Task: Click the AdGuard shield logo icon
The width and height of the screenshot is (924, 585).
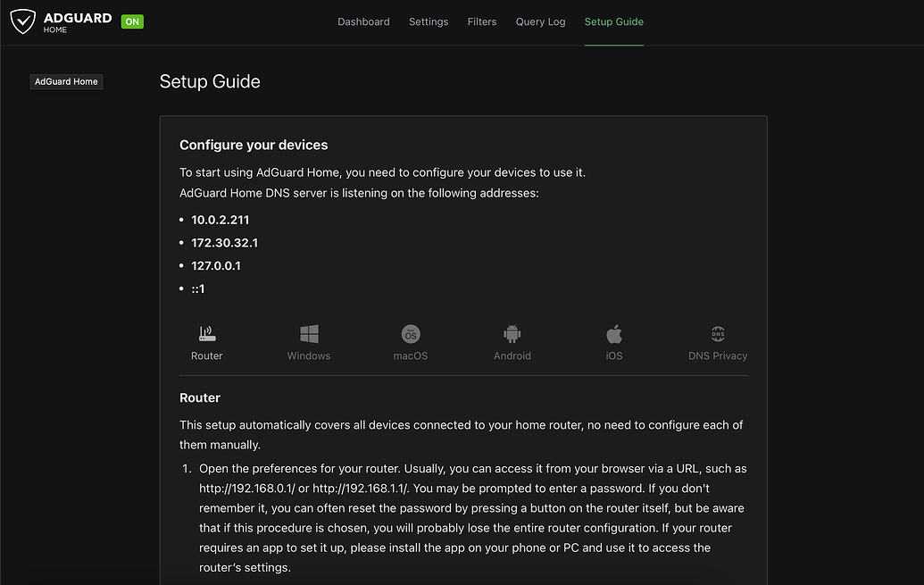Action: [x=23, y=21]
